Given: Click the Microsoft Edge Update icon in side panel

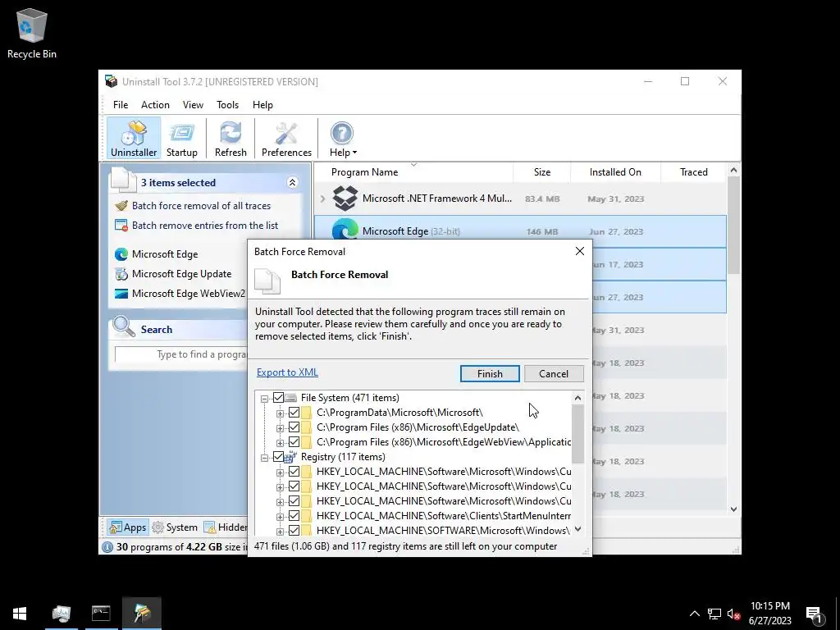Looking at the screenshot, I should [121, 274].
